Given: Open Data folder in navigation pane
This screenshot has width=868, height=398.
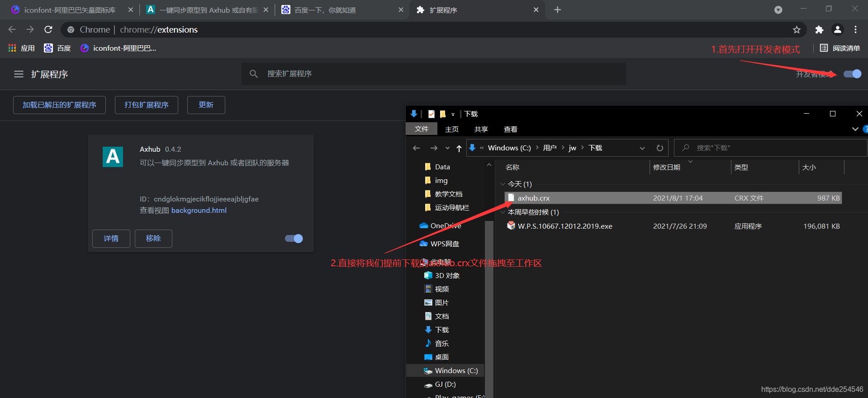Looking at the screenshot, I should pyautogui.click(x=437, y=167).
